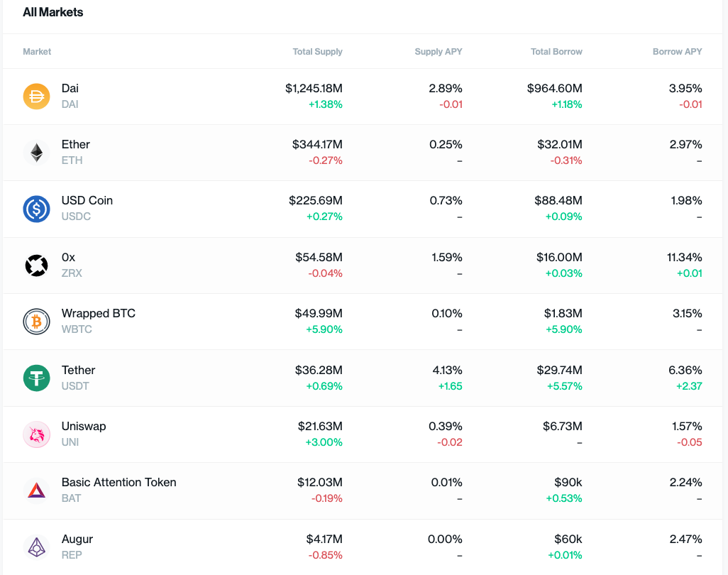This screenshot has width=728, height=575.
Task: Click Ether total supply $344.17M
Action: (317, 144)
